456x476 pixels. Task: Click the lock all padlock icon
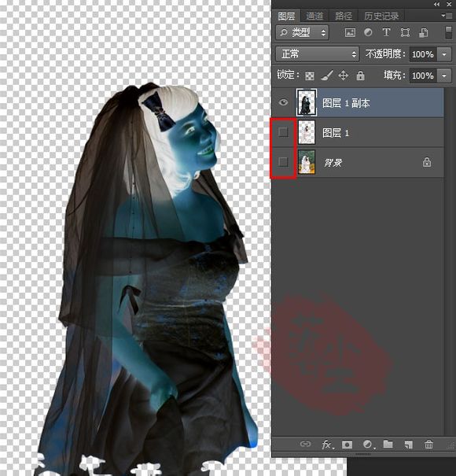coord(360,76)
